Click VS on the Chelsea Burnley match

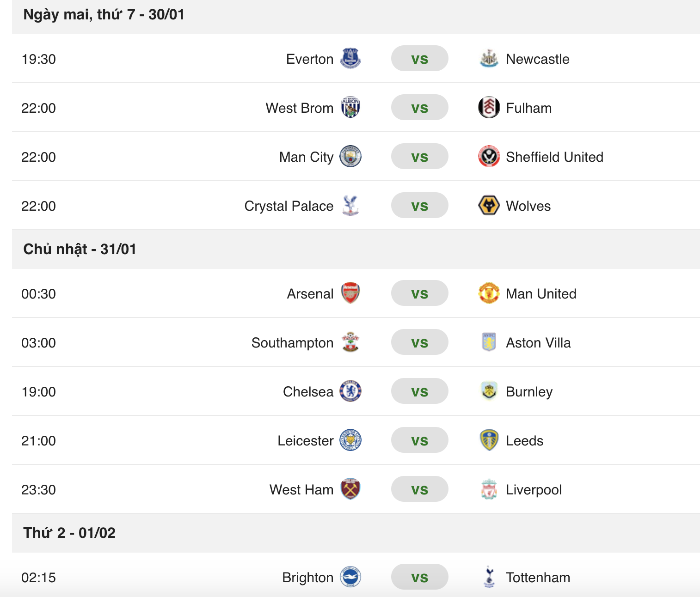tap(419, 391)
